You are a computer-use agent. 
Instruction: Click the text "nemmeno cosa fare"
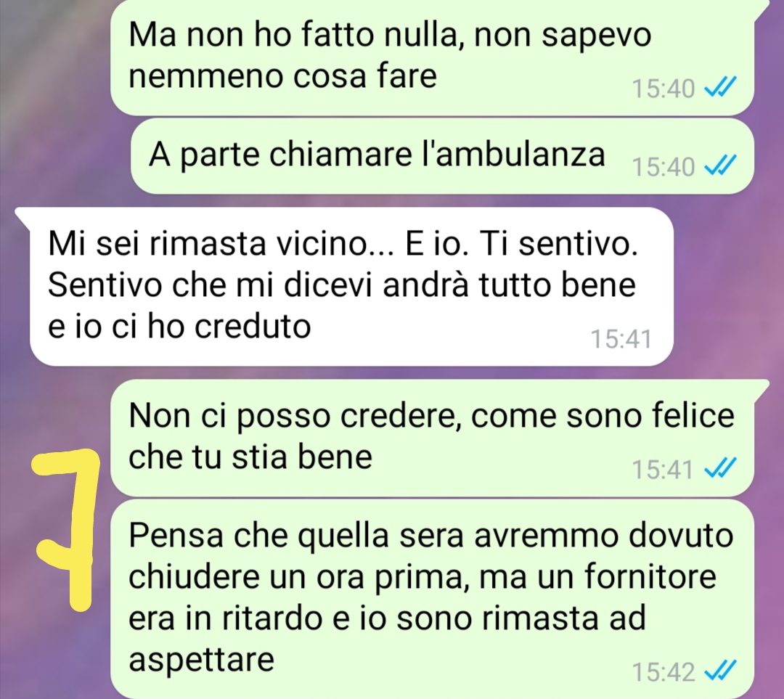(282, 76)
